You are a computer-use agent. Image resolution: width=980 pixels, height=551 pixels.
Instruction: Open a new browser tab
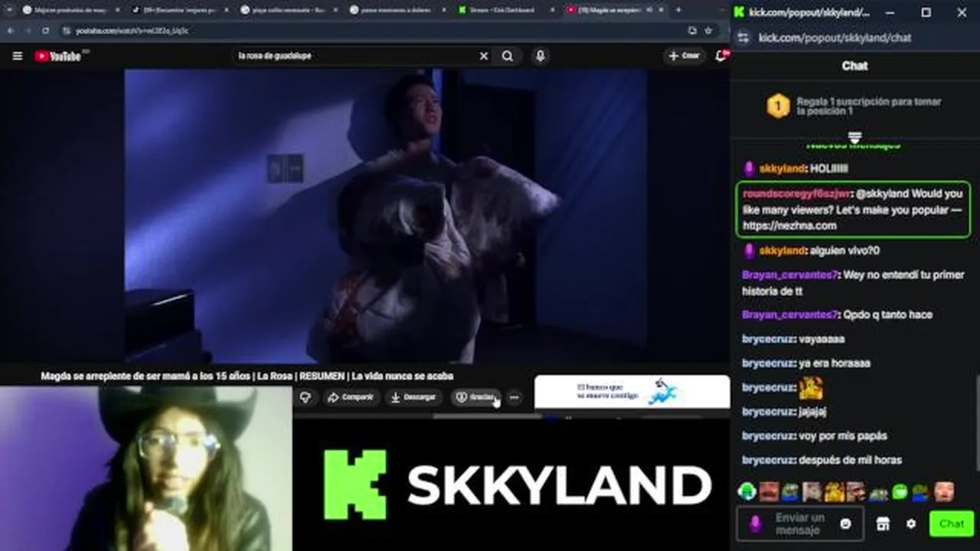click(678, 10)
